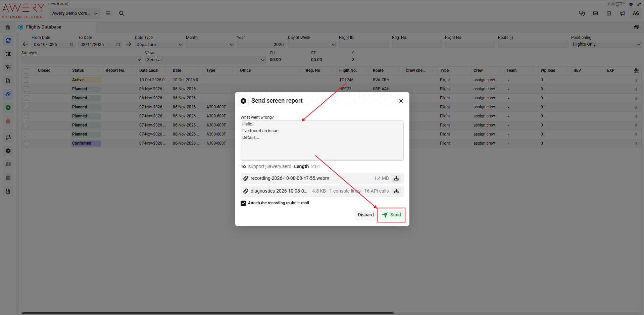This screenshot has width=644, height=315.
Task: Open the View General dropdown
Action: coord(205,60)
